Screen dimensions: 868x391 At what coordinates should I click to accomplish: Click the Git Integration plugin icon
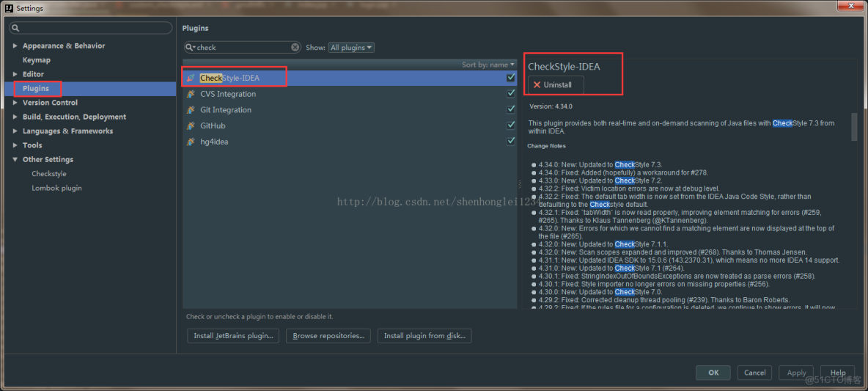pos(191,110)
